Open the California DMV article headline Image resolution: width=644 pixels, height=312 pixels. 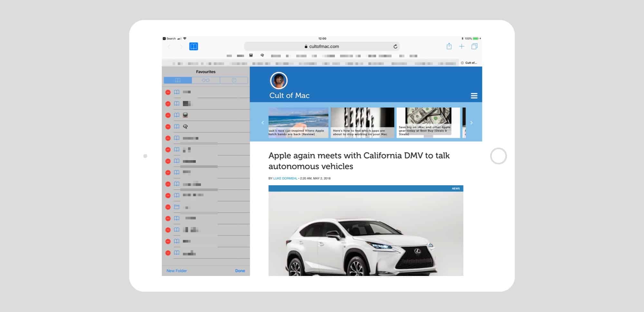tap(359, 161)
